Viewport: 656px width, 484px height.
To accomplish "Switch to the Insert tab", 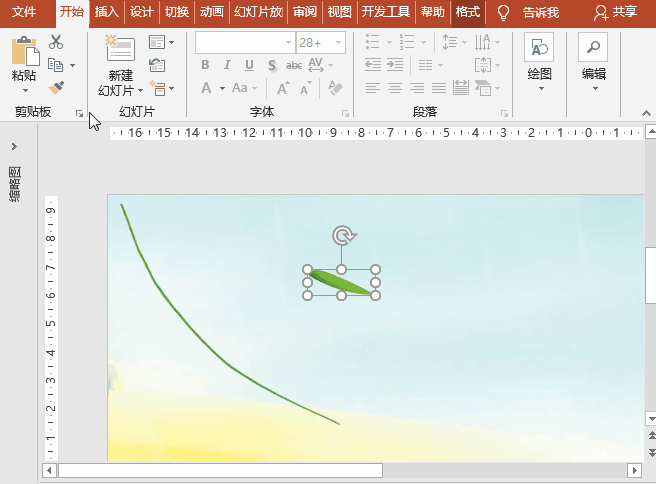I will 106,12.
